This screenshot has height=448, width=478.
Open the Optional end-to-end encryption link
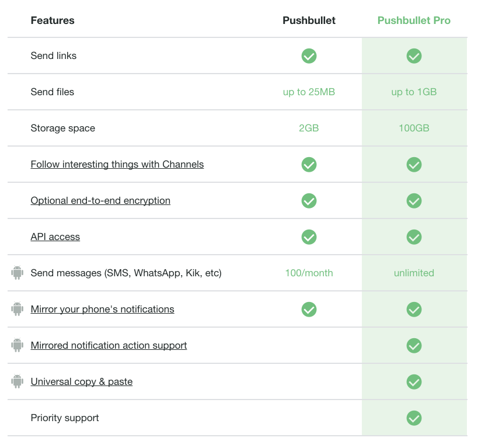(100, 200)
